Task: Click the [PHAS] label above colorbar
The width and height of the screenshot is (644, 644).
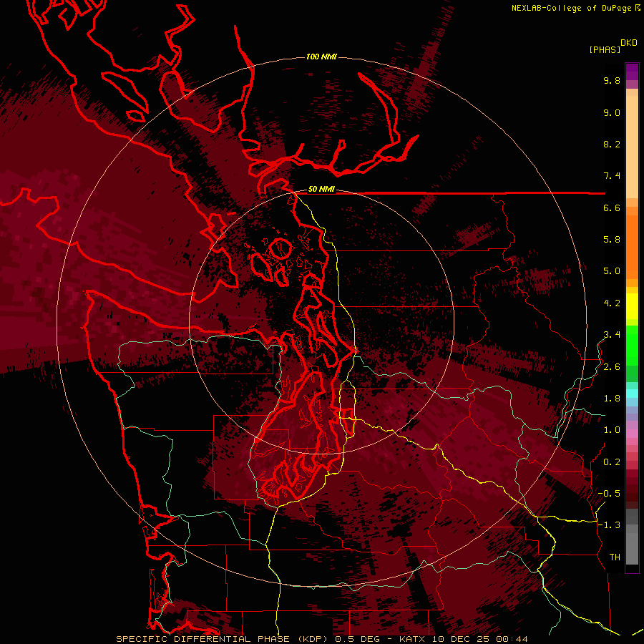Action: pyautogui.click(x=605, y=49)
